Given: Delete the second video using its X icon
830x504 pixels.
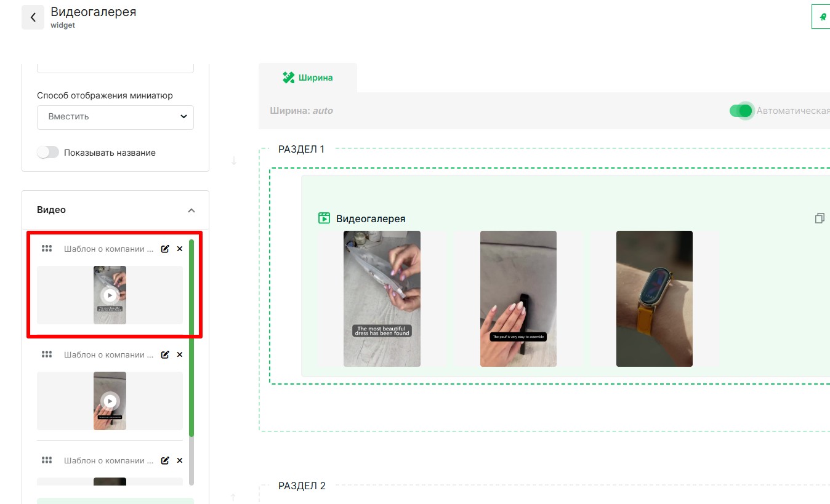Looking at the screenshot, I should [x=180, y=354].
